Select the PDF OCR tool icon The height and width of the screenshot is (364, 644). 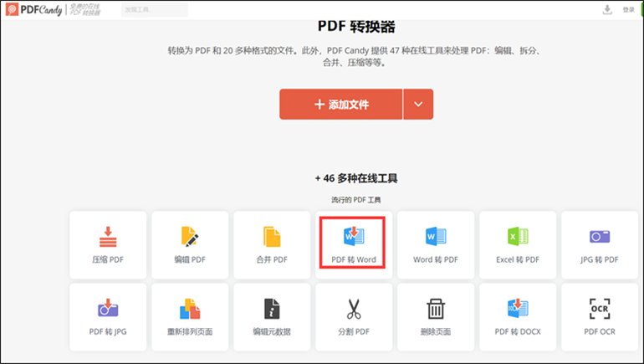(600, 309)
